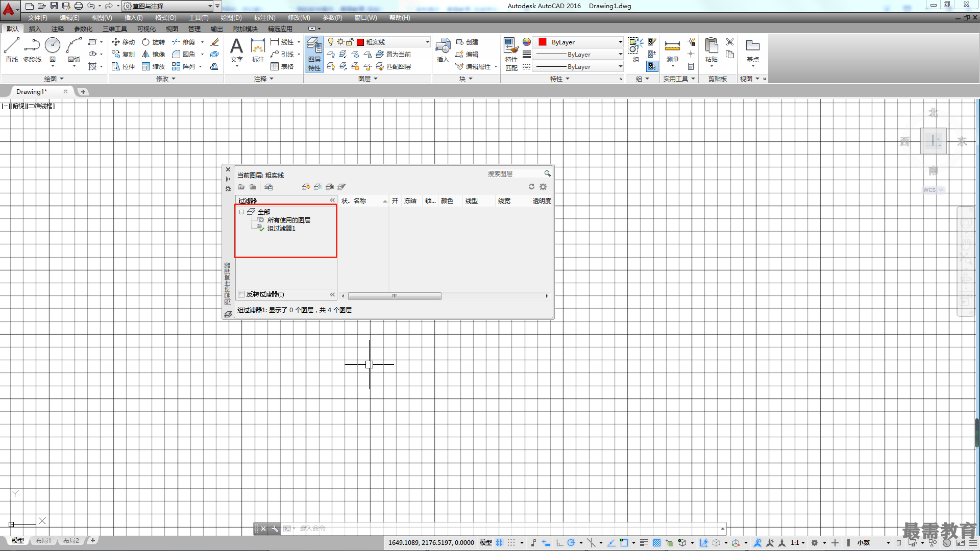Toggle the current layer's light bulb on/off

[331, 42]
